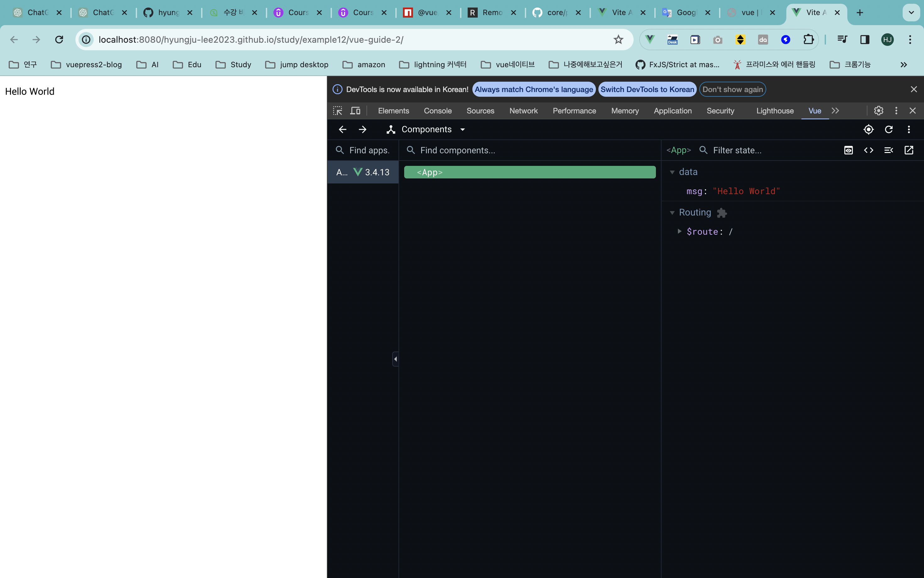Screen dimensions: 924x578
Task: Go back in Vue devtools history
Action: [342, 130]
